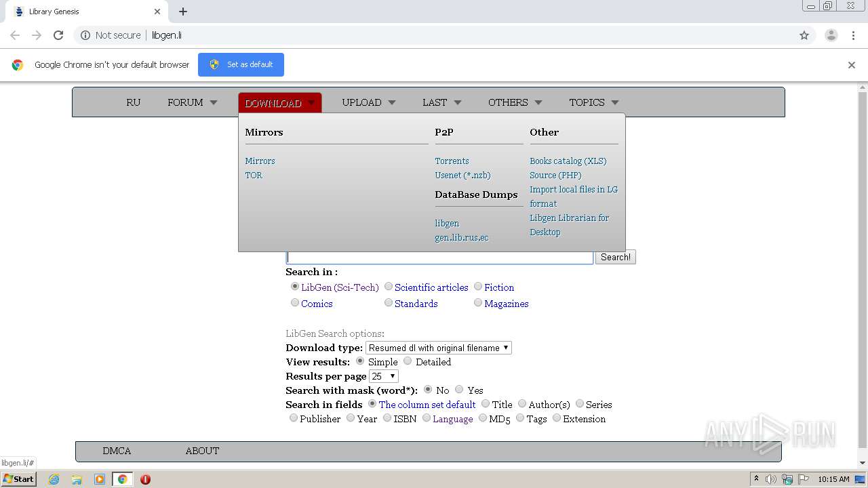Open Chrome's three-dot menu

coord(853,35)
